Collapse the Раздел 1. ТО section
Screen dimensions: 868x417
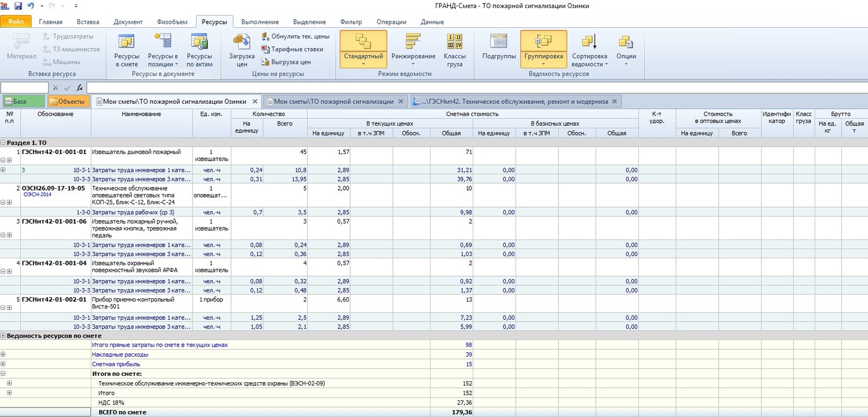tap(3, 142)
